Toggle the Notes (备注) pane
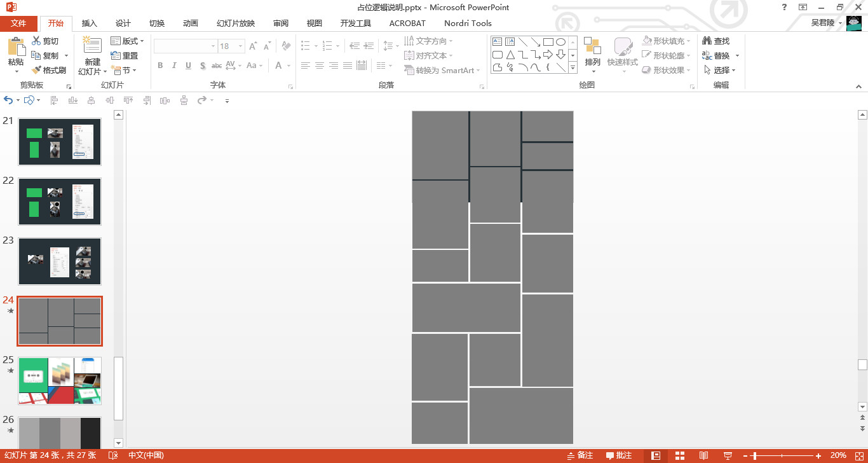Image resolution: width=868 pixels, height=463 pixels. tap(579, 455)
